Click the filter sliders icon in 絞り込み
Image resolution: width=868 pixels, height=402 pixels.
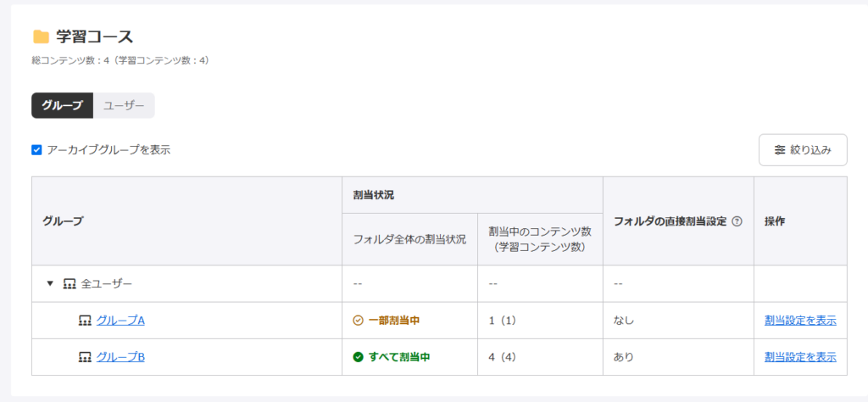point(780,150)
